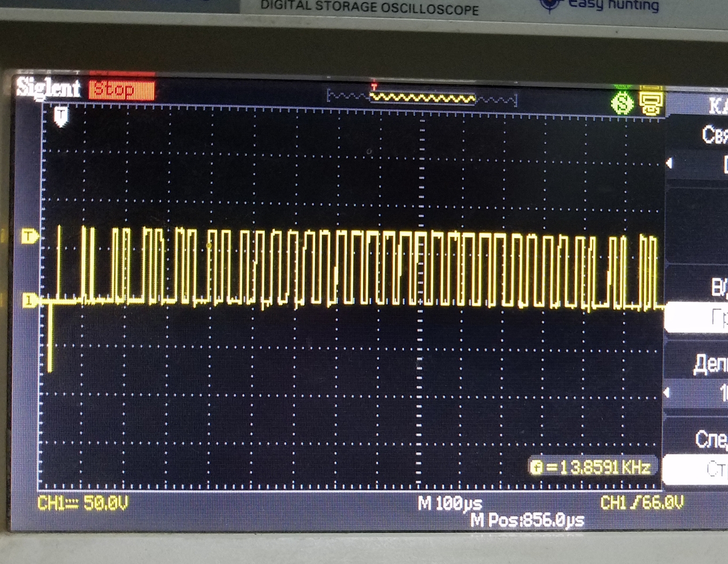Image resolution: width=728 pixels, height=564 pixels.
Task: Select the Дел probe side menu item
Action: (710, 364)
